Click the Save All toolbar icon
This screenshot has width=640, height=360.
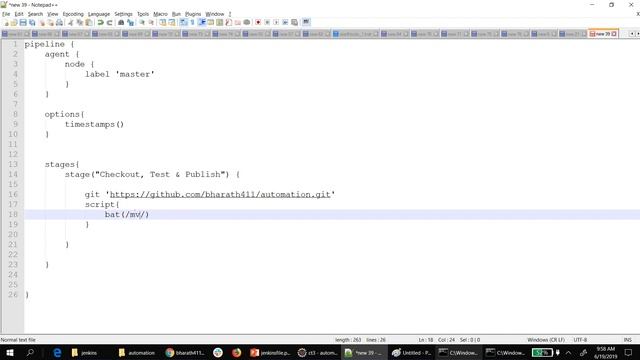(x=32, y=22)
